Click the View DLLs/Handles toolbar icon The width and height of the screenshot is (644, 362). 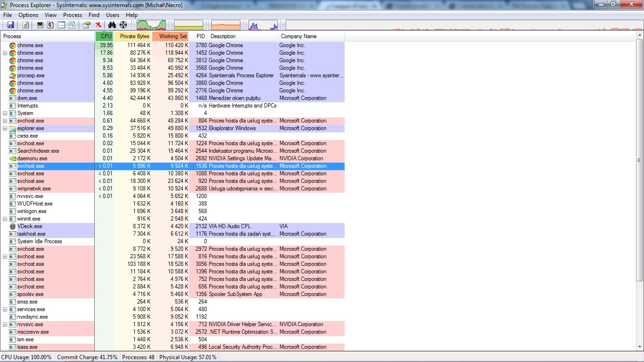[72, 25]
